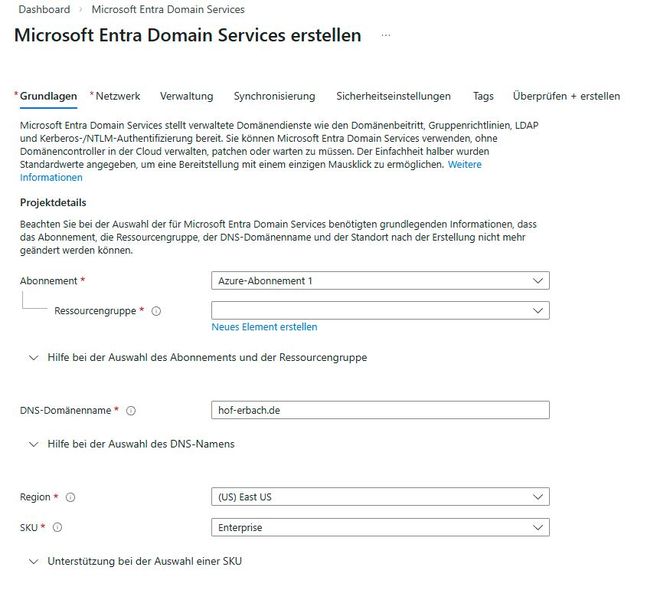Screen dimensions: 657x600
Task: Open the ellipsis menu beside page title
Action: [x=386, y=36]
